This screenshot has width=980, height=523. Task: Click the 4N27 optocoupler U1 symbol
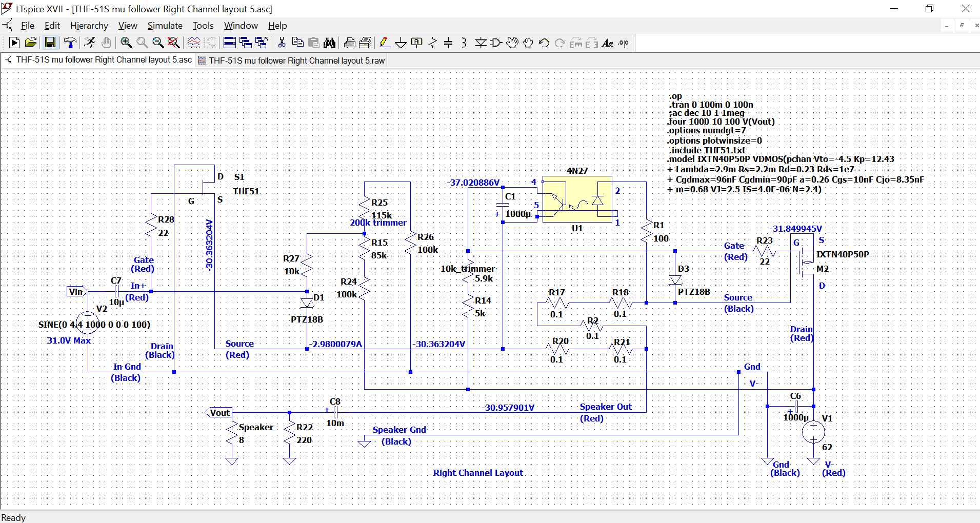577,199
